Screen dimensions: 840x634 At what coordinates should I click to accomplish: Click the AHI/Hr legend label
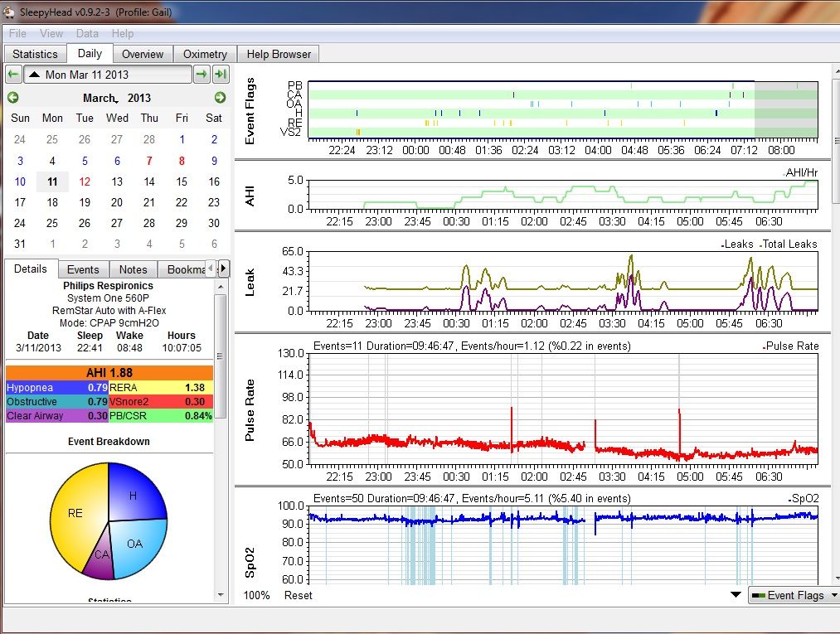800,172
